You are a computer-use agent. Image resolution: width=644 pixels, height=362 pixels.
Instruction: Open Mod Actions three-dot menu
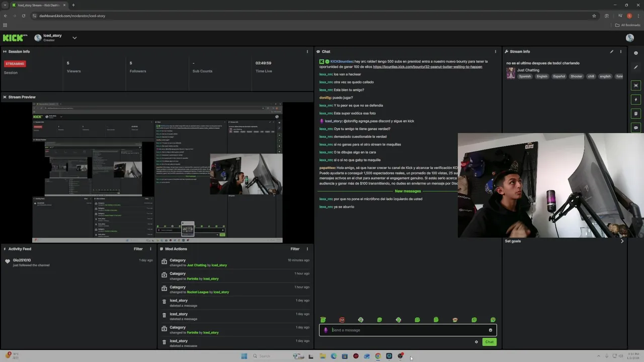click(x=307, y=249)
